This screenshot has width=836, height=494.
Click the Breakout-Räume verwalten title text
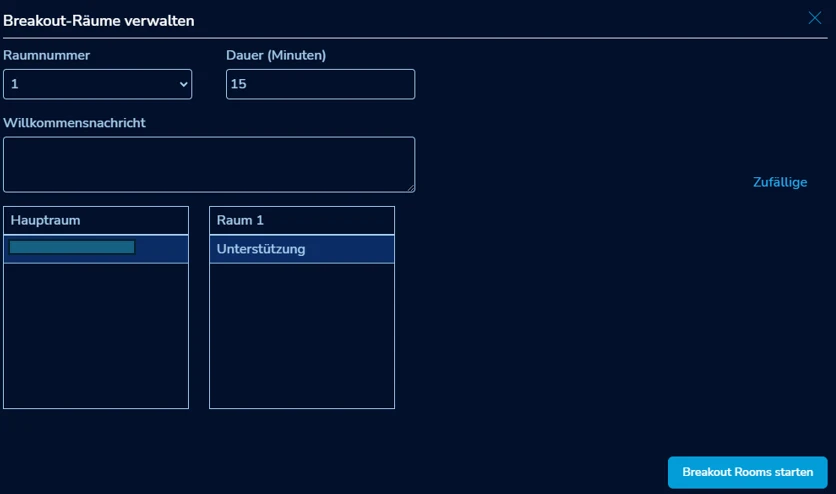pyautogui.click(x=99, y=20)
